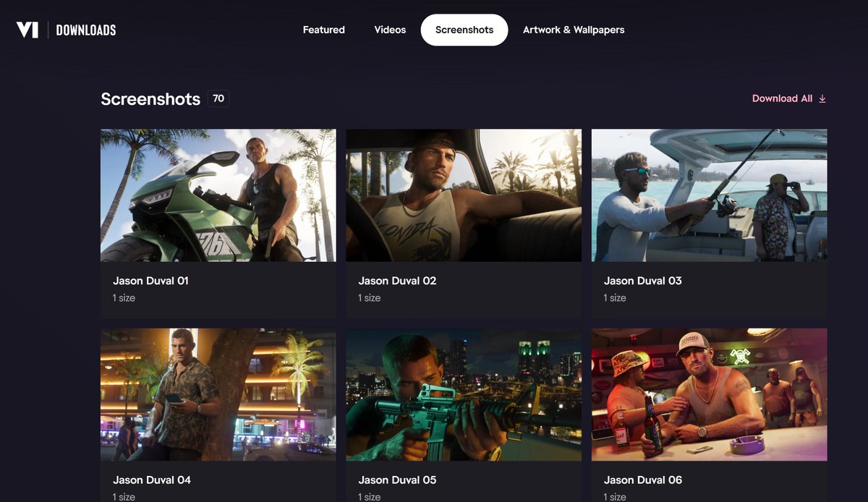Click the Jason Duval 01 title
Viewport: 868px width, 502px height.
click(x=150, y=281)
